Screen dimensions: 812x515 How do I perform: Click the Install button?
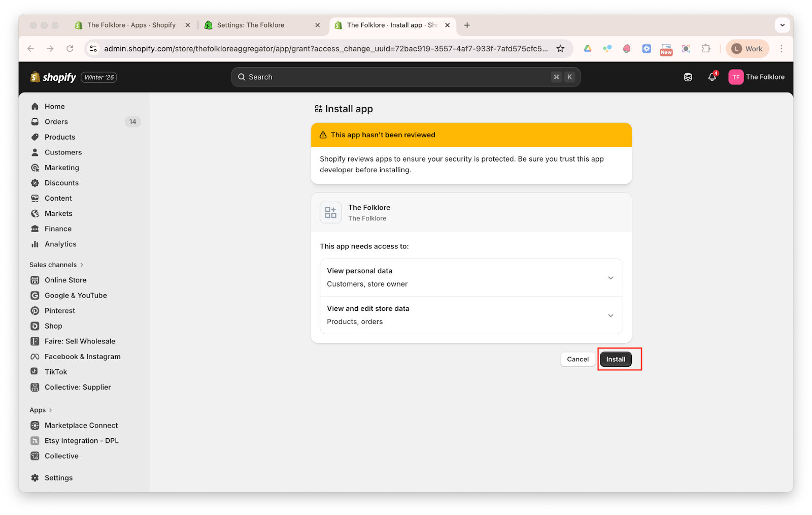pos(616,359)
